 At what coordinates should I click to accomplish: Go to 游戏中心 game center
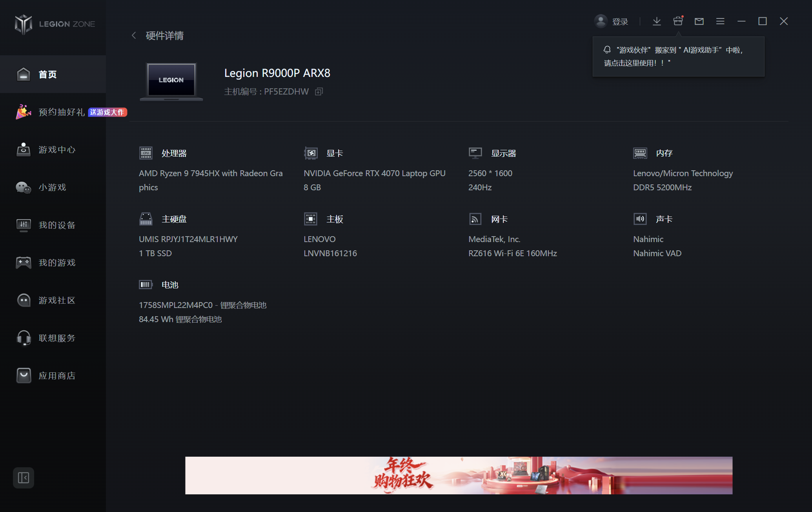56,150
